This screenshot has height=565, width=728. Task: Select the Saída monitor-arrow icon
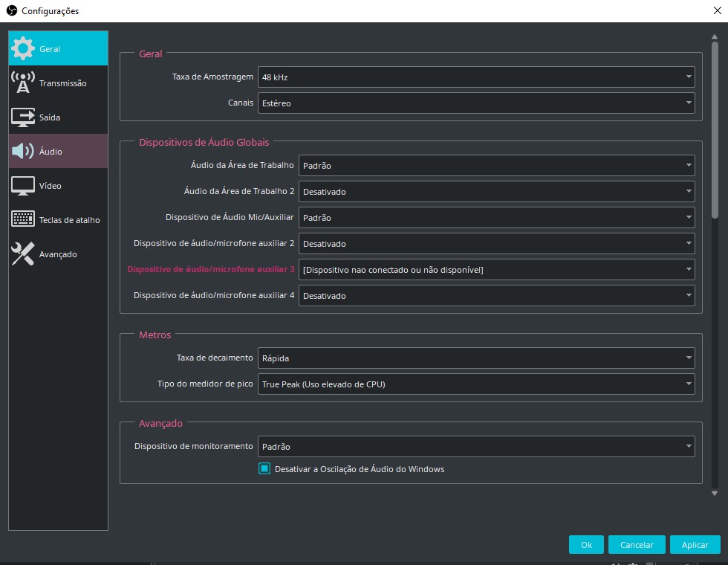coord(23,117)
